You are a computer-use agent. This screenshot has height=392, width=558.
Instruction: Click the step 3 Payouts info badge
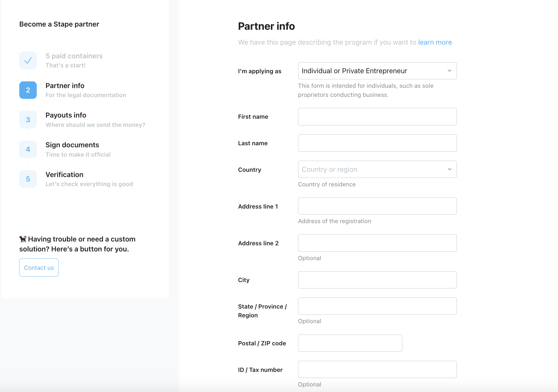[x=28, y=120]
